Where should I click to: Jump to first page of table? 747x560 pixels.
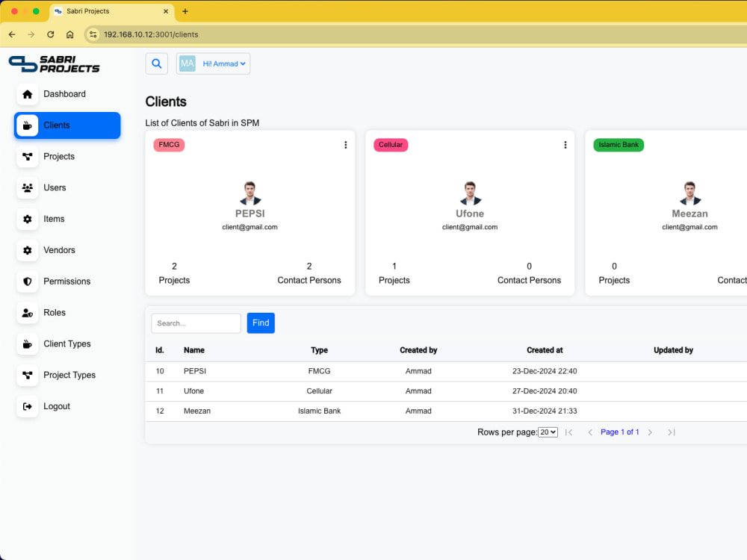tap(568, 432)
